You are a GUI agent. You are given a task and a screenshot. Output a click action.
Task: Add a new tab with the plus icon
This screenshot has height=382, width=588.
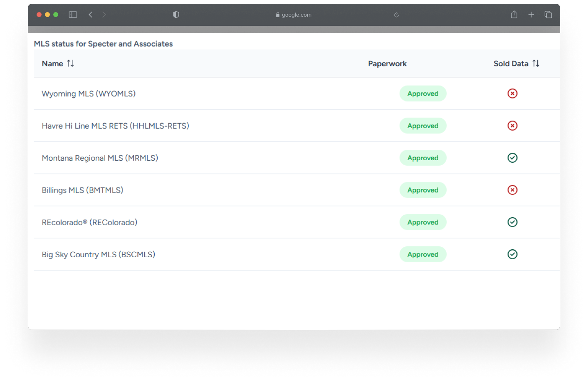tap(531, 15)
